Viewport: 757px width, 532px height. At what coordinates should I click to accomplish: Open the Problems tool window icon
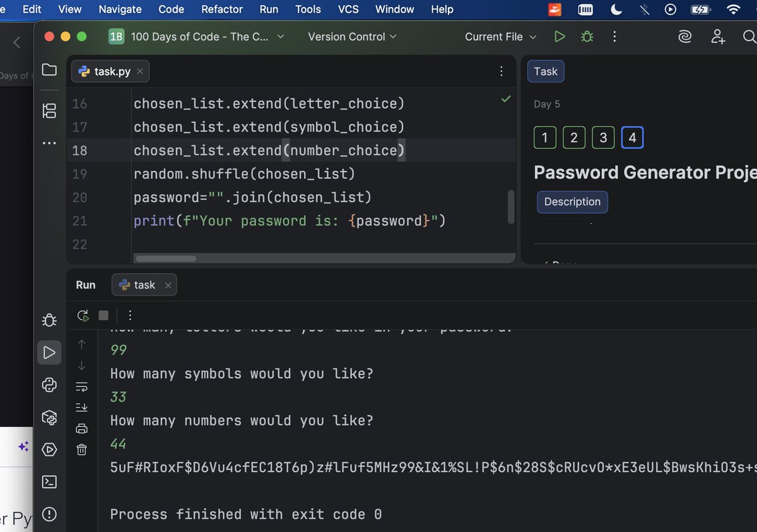pos(49,514)
